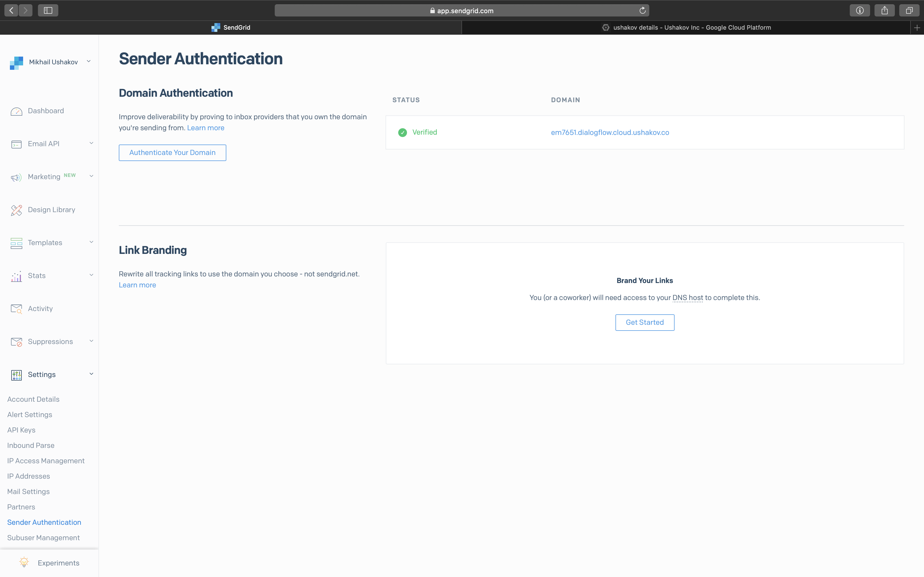Click the Safari share icon
The image size is (924, 577).
pyautogui.click(x=884, y=11)
